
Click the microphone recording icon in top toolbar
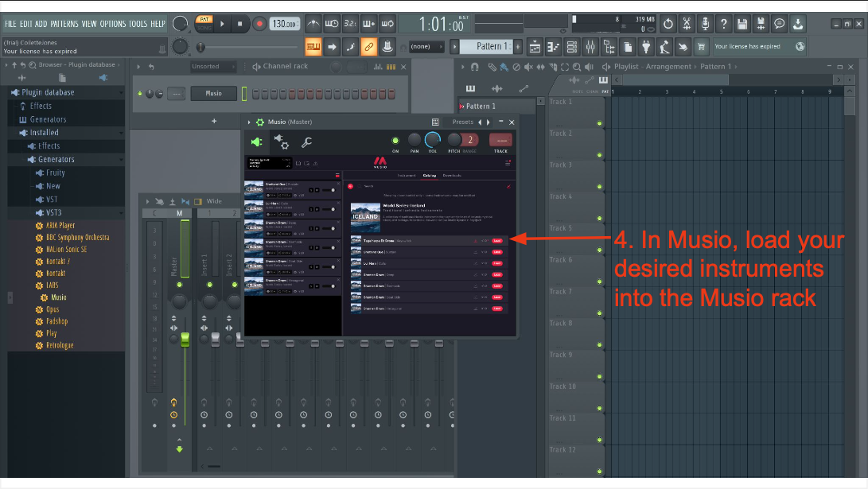coord(703,24)
